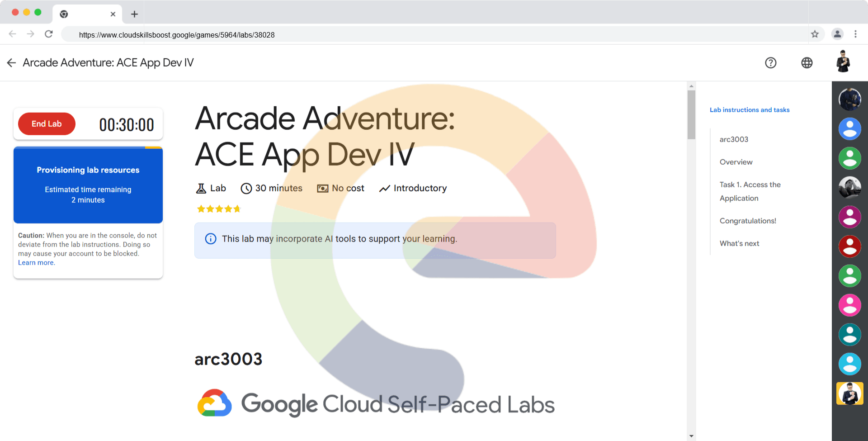Click the page scrollbar thumb
The image size is (868, 441).
tap(691, 115)
